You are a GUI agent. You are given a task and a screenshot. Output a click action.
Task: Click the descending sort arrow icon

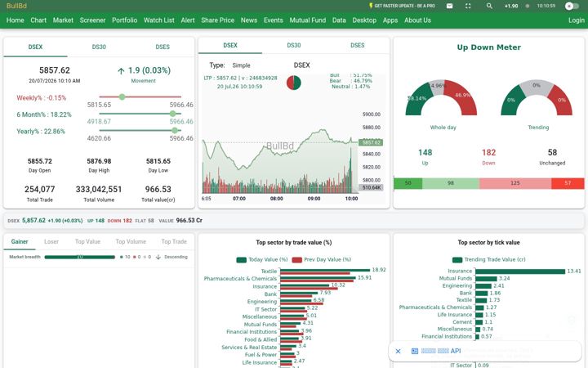pyautogui.click(x=158, y=257)
